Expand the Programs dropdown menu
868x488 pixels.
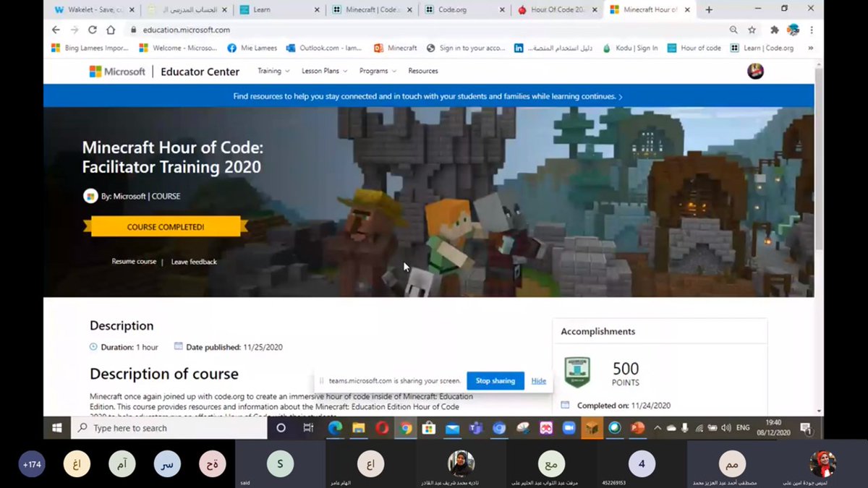pos(376,71)
